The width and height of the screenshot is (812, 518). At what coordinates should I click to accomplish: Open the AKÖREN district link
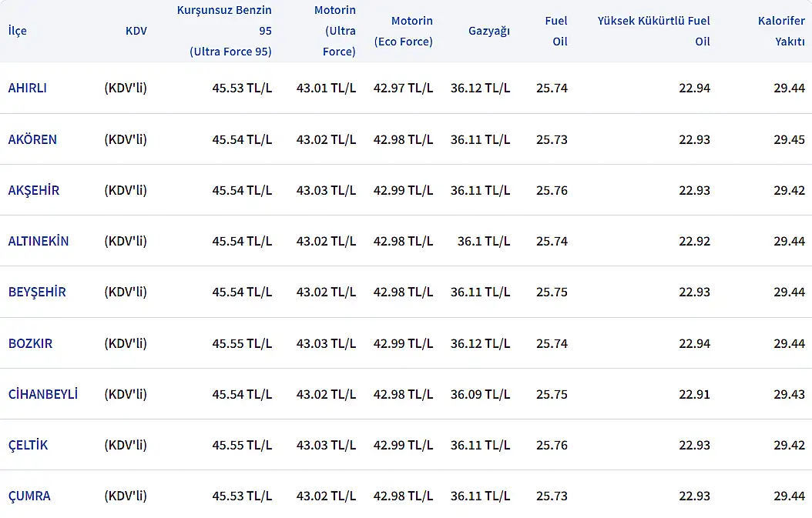click(x=32, y=139)
